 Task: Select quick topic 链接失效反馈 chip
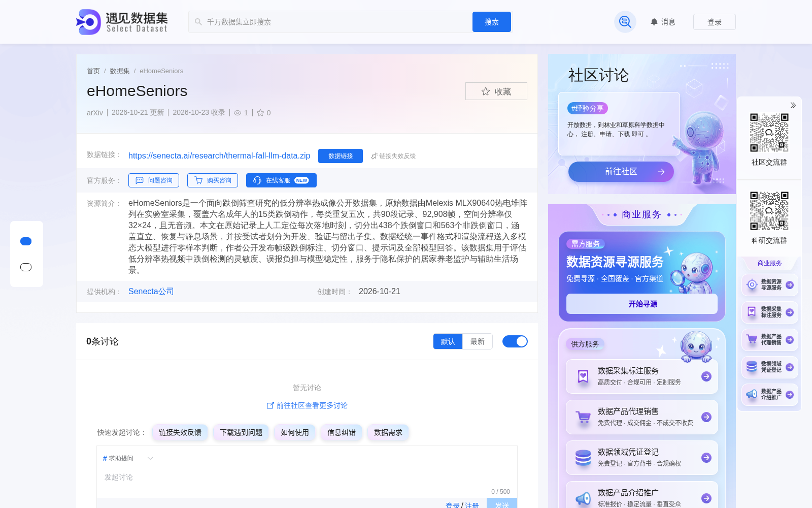tap(180, 433)
